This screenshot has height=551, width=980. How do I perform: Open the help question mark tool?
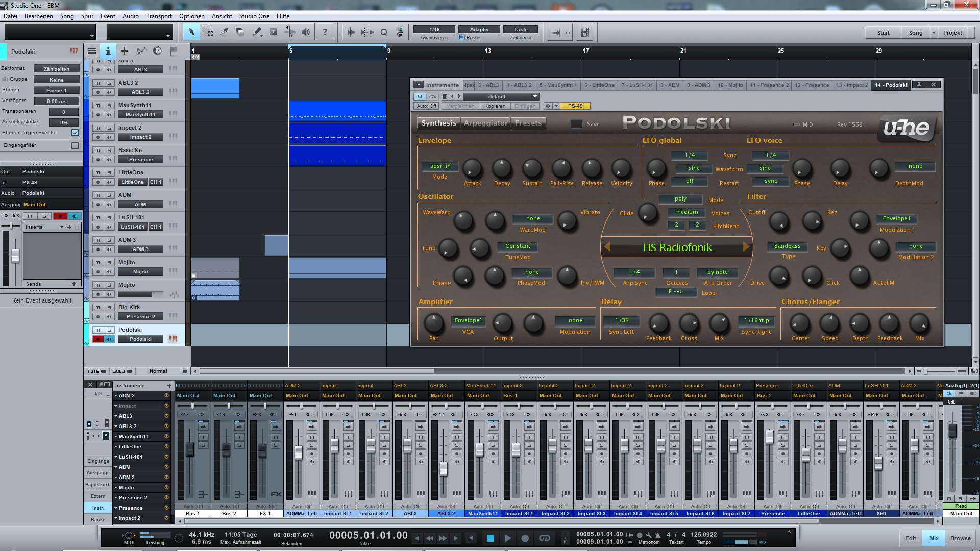click(x=325, y=32)
